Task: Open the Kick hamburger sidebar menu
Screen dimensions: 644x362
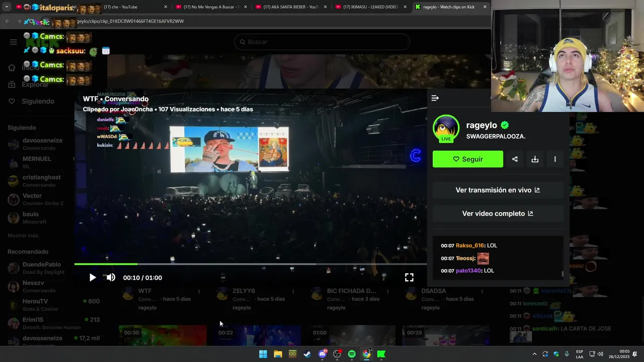Action: 14,42
